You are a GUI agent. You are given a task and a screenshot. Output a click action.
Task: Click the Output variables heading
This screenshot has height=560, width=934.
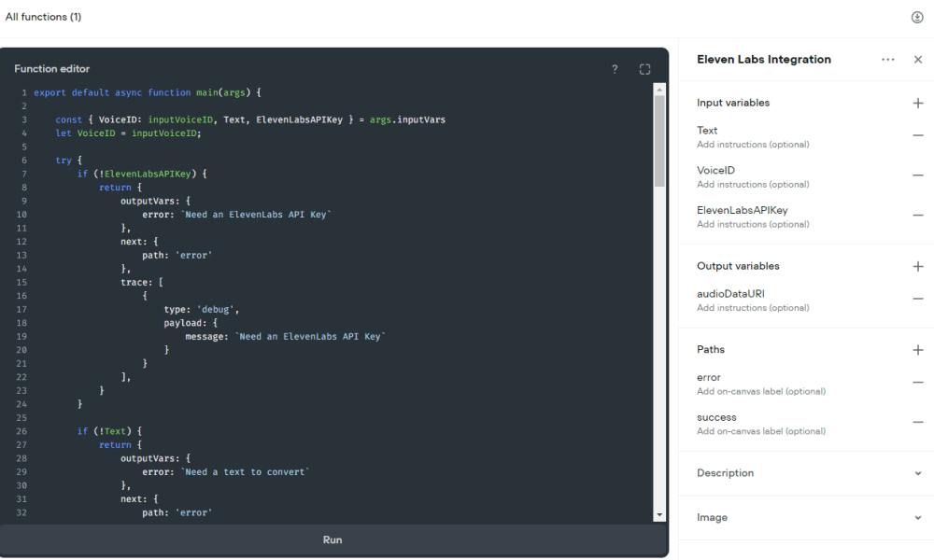738,266
